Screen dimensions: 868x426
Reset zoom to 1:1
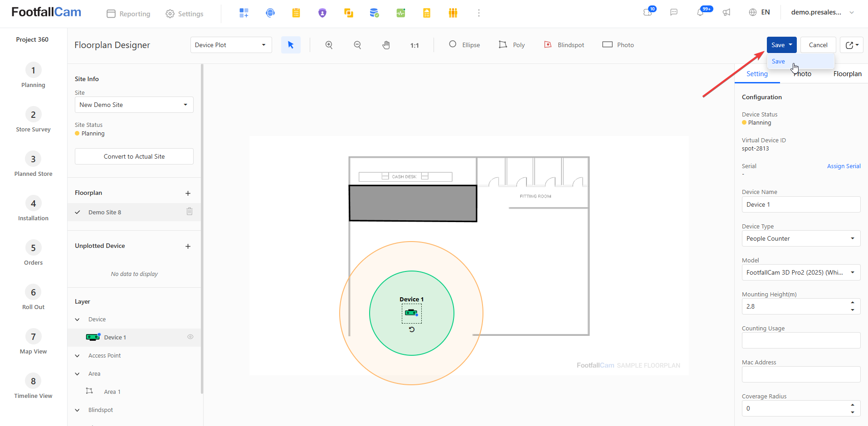pyautogui.click(x=414, y=45)
